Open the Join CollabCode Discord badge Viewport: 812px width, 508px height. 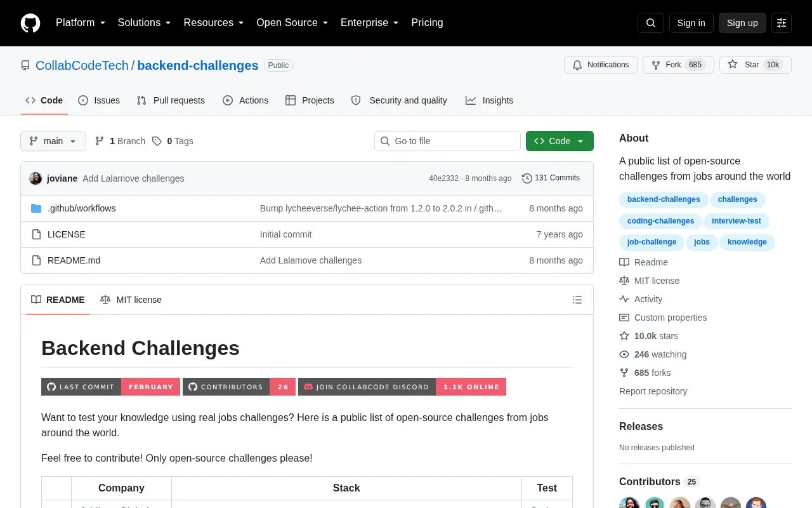pos(402,387)
